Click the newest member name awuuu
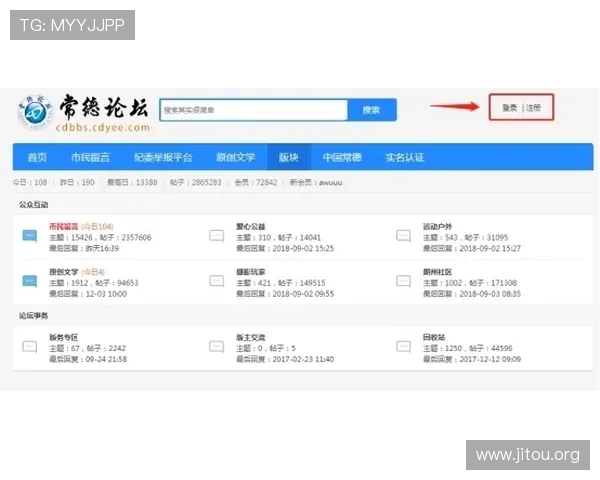Screen dimensions: 600x480 click(x=331, y=183)
